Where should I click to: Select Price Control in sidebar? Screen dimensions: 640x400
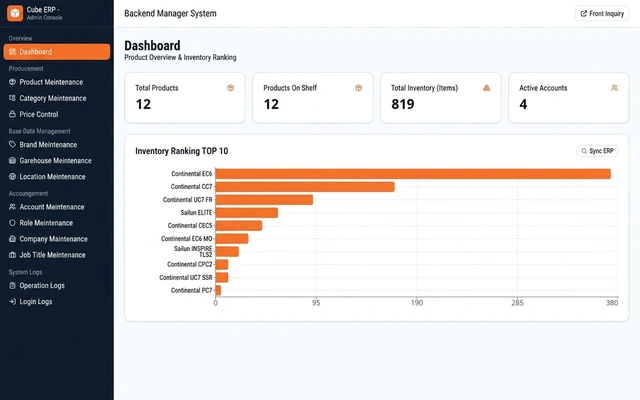click(x=57, y=114)
